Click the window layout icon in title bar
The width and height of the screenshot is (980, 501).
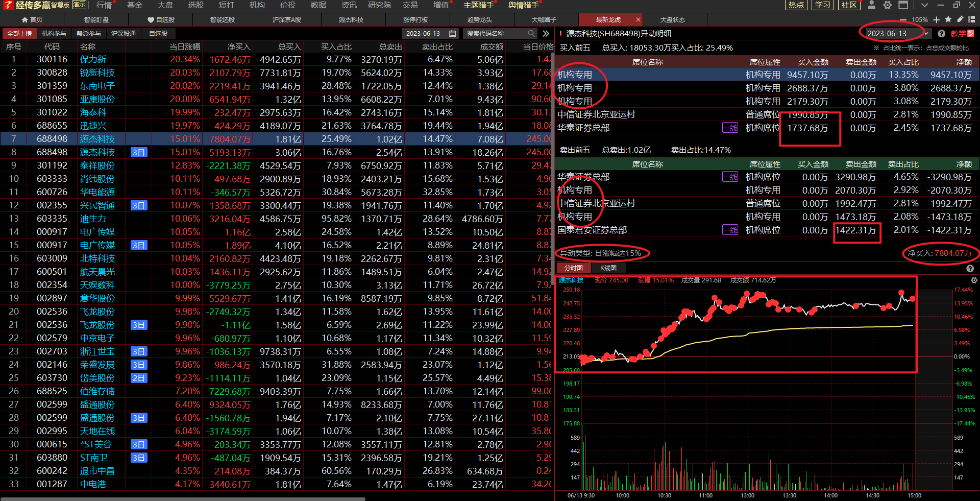(903, 5)
